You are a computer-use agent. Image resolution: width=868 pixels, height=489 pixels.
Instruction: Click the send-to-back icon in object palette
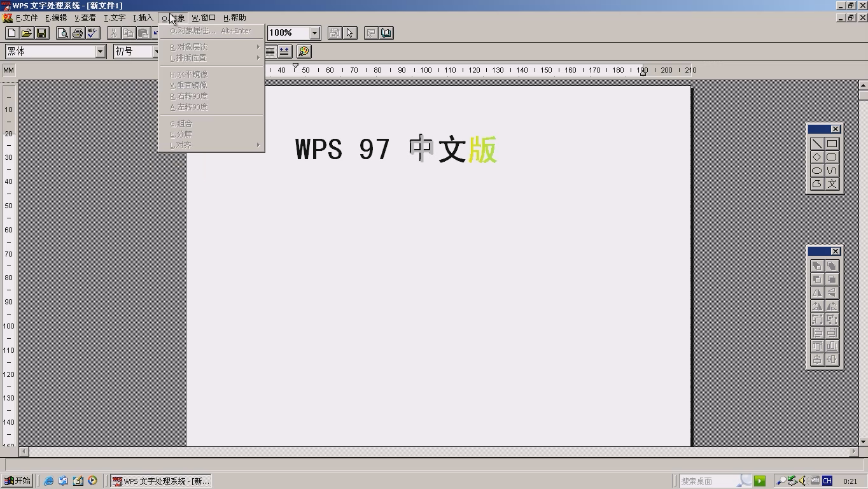(x=832, y=266)
